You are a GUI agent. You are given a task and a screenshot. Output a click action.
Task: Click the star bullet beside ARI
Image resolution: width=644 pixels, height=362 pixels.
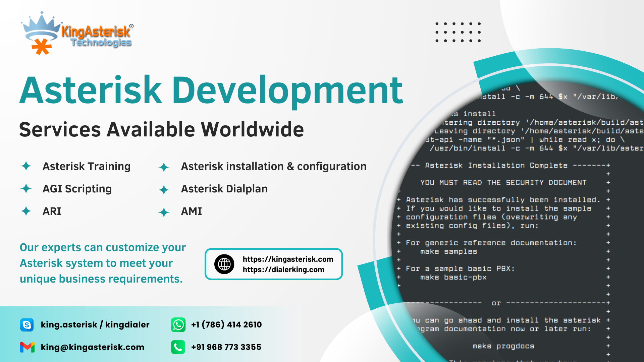point(26,211)
